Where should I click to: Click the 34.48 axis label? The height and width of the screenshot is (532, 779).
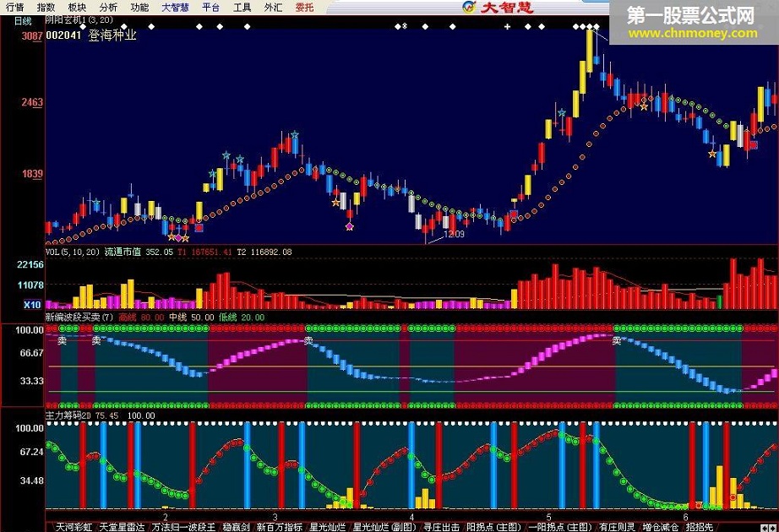(x=32, y=480)
